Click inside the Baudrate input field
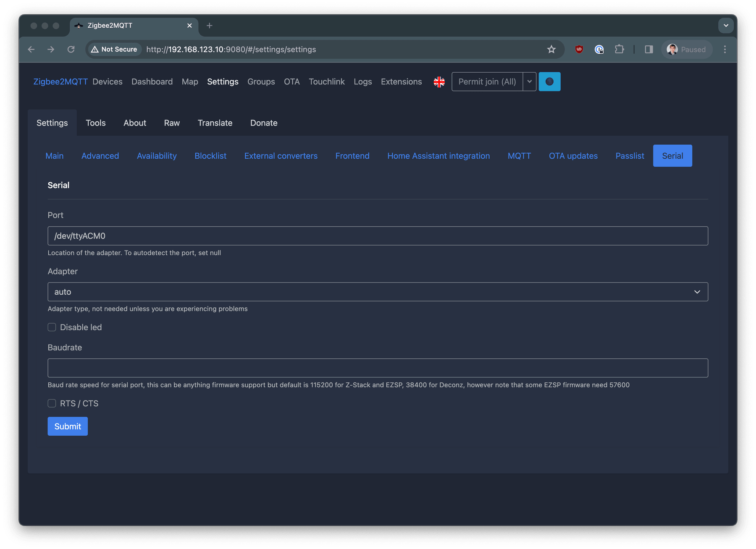 point(377,368)
